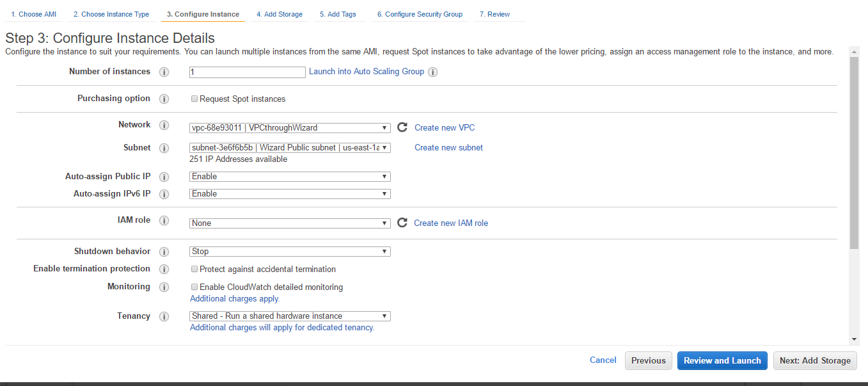Click the scrollbar down arrow
The height and width of the screenshot is (386, 868).
(x=854, y=339)
